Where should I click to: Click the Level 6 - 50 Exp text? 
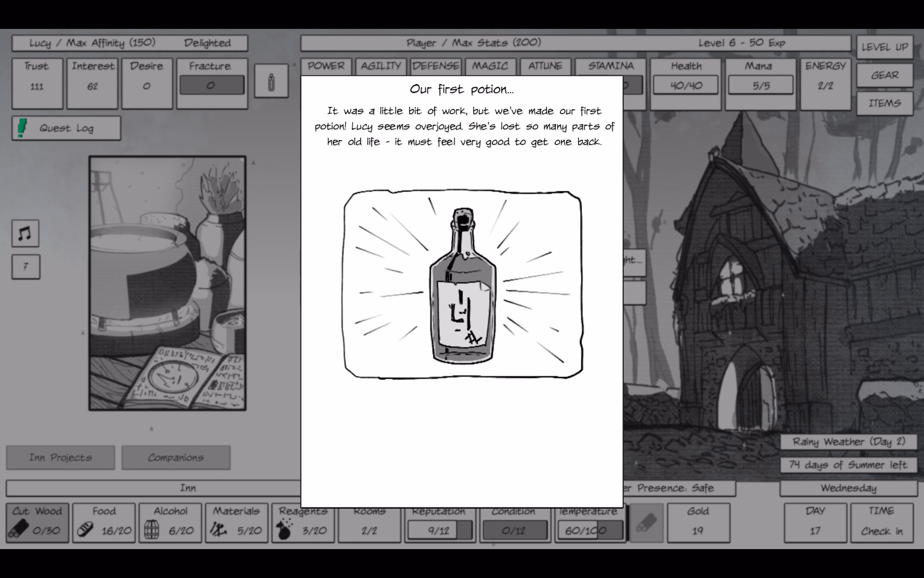pos(742,43)
